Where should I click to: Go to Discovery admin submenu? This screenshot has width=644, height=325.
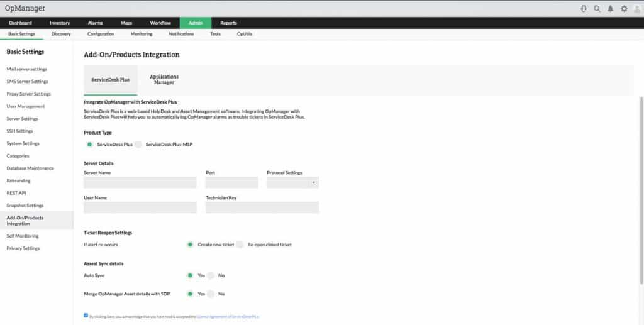click(x=61, y=34)
